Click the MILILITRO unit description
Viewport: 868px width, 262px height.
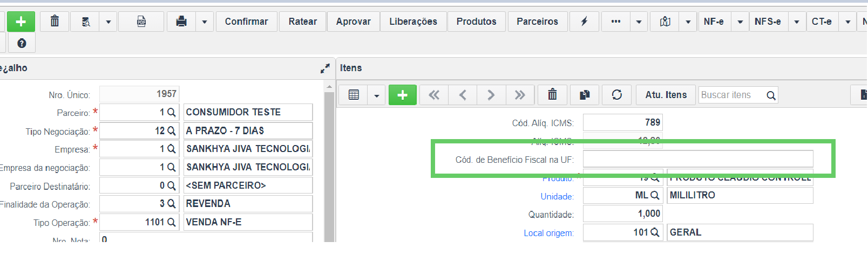point(693,195)
